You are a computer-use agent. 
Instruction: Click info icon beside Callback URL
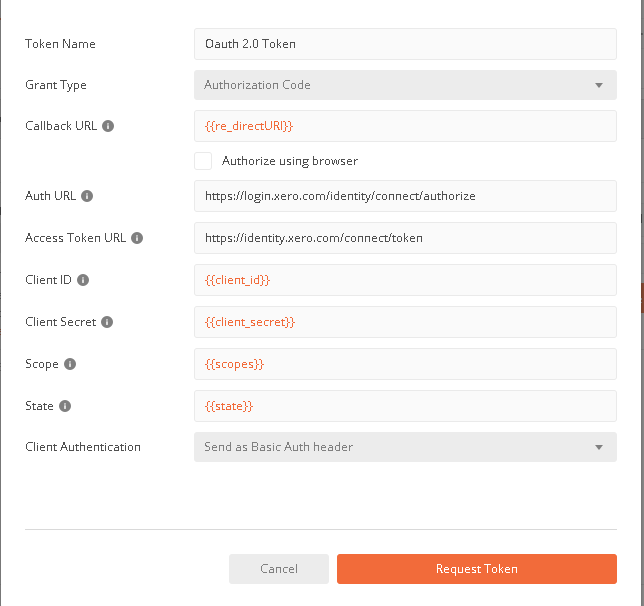click(108, 127)
